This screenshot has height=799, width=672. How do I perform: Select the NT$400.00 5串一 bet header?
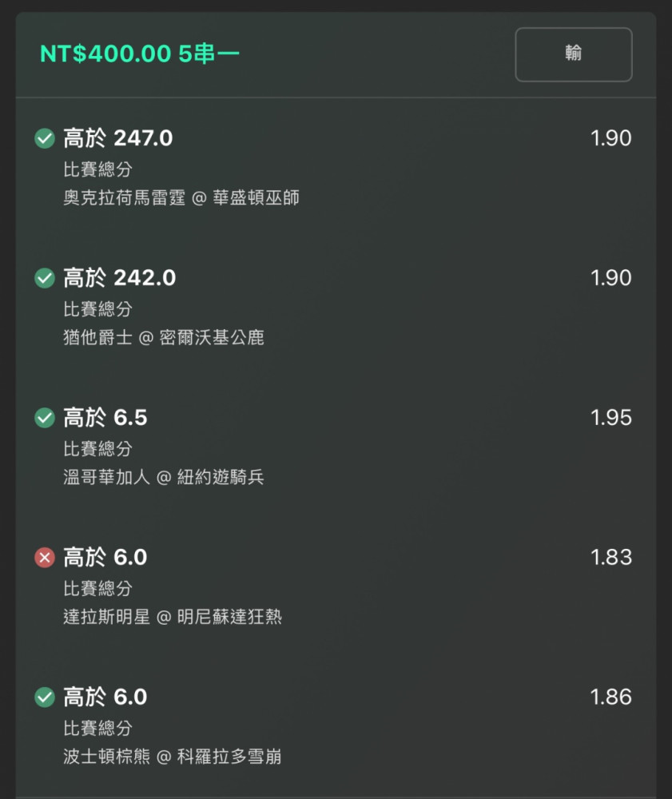click(x=140, y=54)
